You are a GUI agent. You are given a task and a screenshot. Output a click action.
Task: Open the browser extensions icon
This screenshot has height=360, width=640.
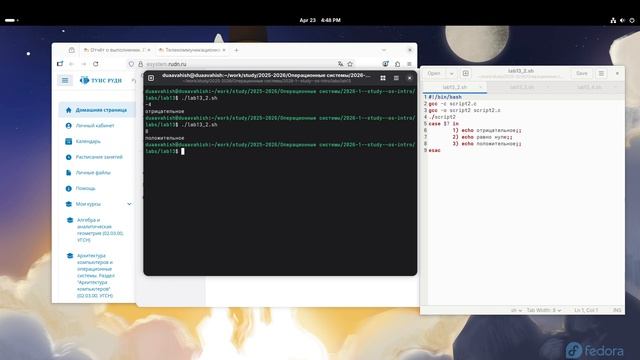(398, 64)
